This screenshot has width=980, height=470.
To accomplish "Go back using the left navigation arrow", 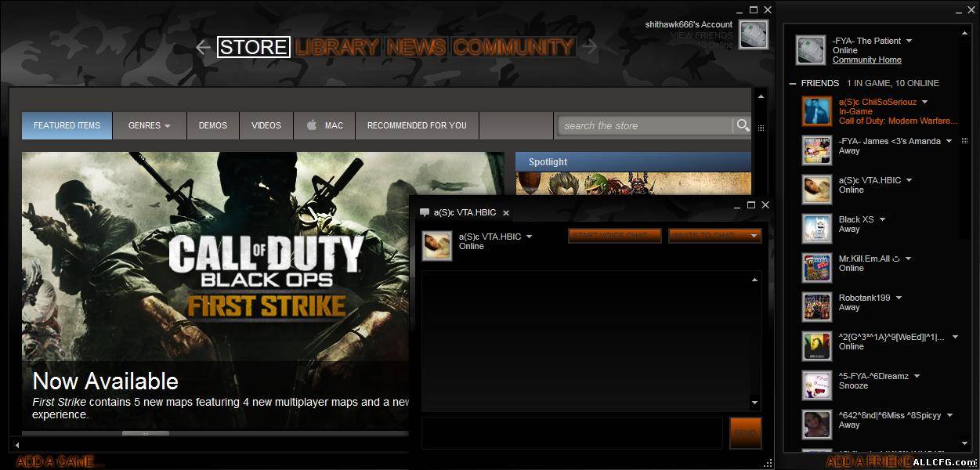I will point(203,47).
